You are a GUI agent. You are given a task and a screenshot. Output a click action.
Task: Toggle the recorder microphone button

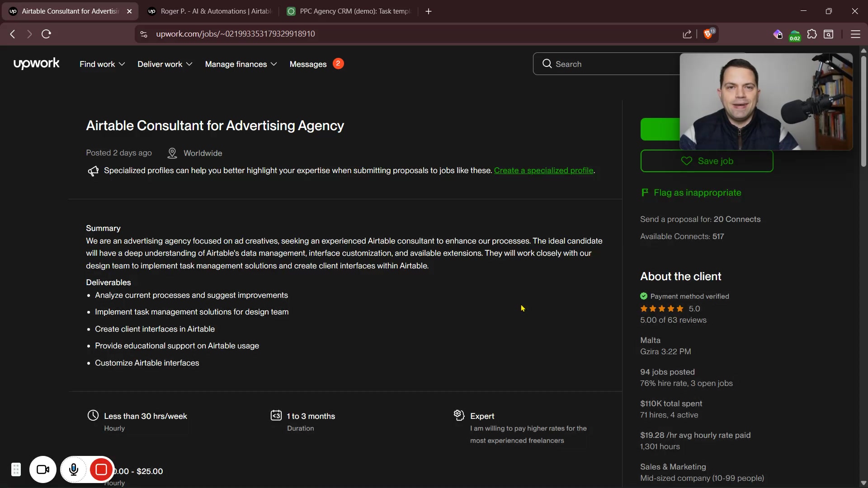pos(74,470)
